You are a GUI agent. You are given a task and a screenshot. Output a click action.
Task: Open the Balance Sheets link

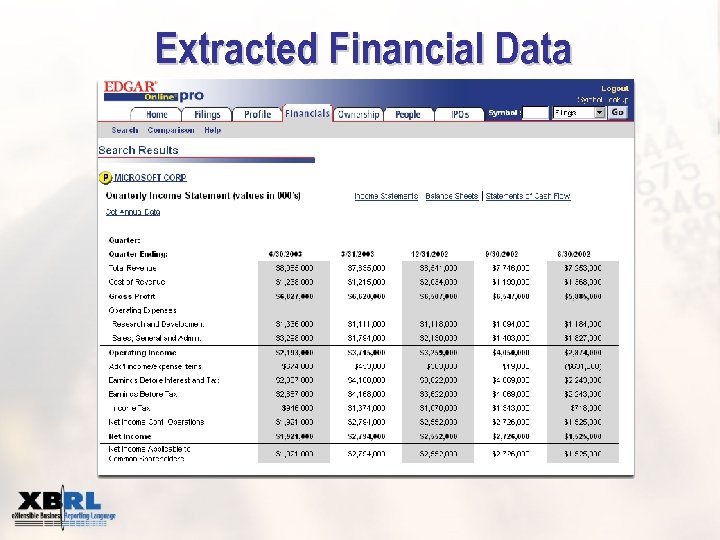pyautogui.click(x=452, y=196)
